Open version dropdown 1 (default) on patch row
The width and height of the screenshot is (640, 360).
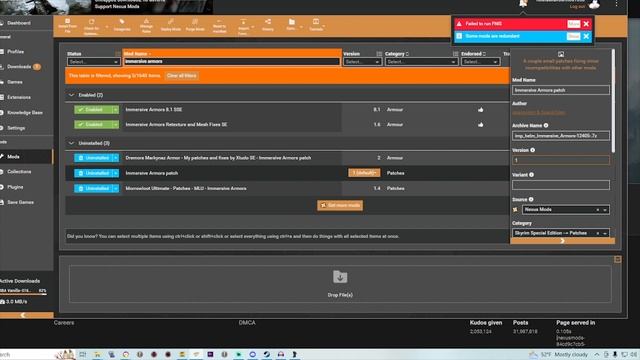364,173
